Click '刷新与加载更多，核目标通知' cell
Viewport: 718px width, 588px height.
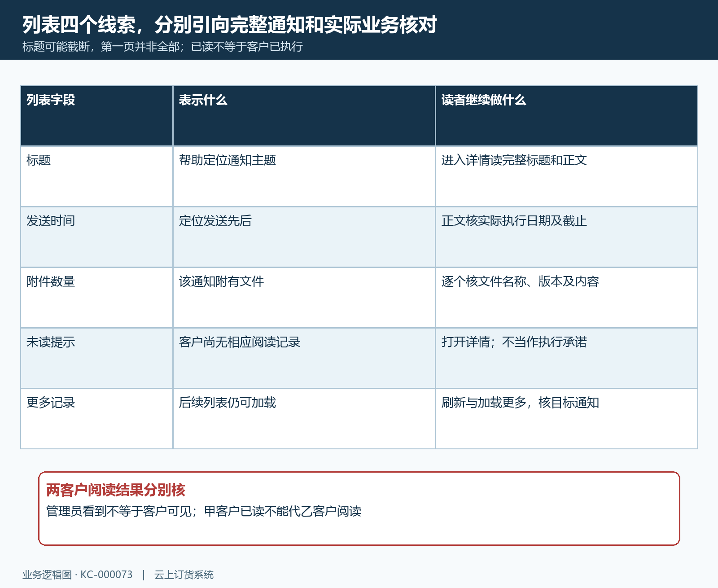pos(566,419)
